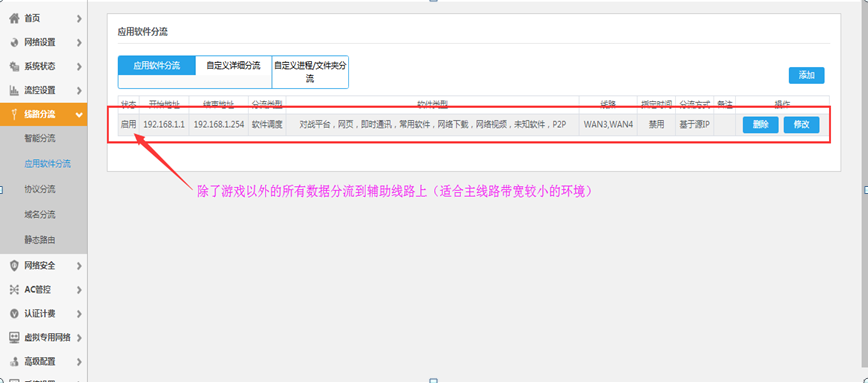Expand the 虚拟专用网络 chevron arrow
Screen dimensions: 868x383
click(79, 338)
